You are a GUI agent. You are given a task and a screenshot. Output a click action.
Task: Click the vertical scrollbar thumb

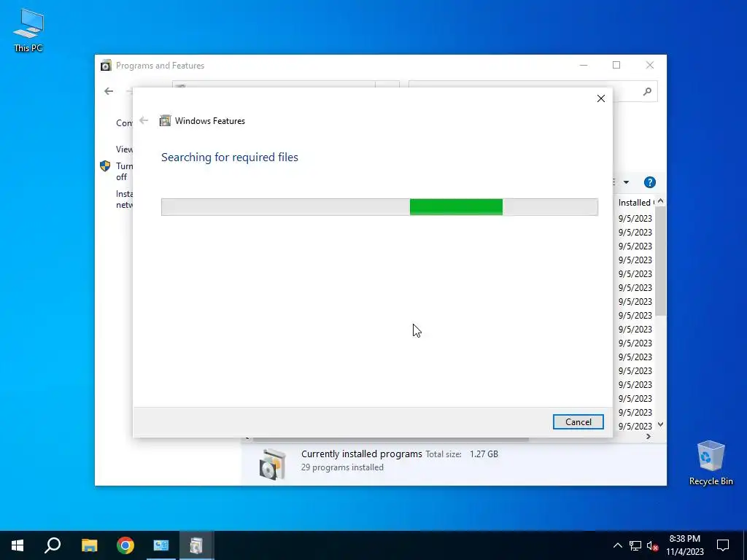tap(660, 261)
